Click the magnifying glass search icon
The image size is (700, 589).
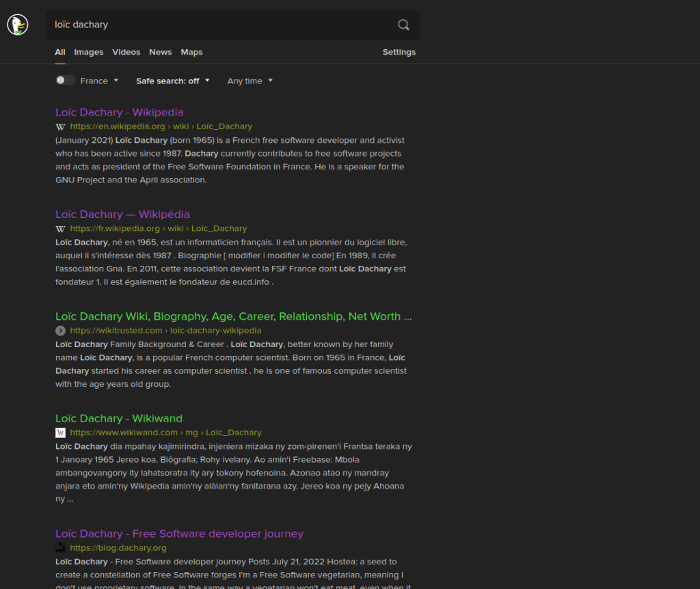click(x=403, y=25)
